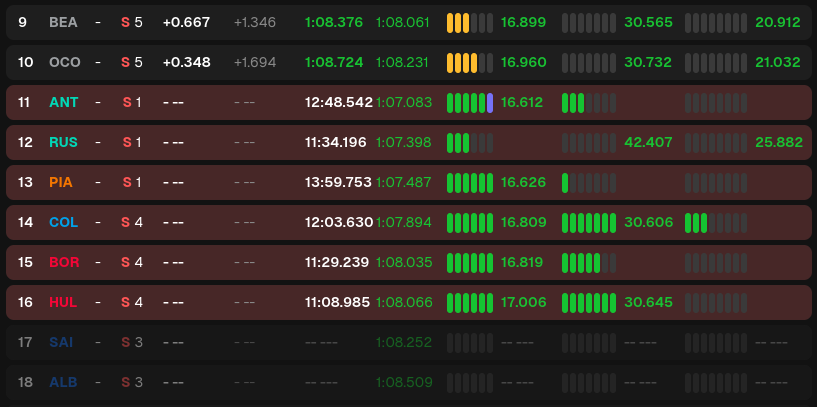Click HUL's best lap 1:08.066
The height and width of the screenshot is (407, 817).
pos(404,302)
